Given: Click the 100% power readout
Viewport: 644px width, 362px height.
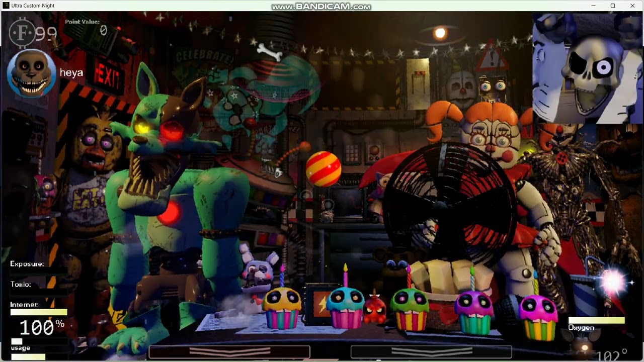Looking at the screenshot, I should pyautogui.click(x=42, y=328).
